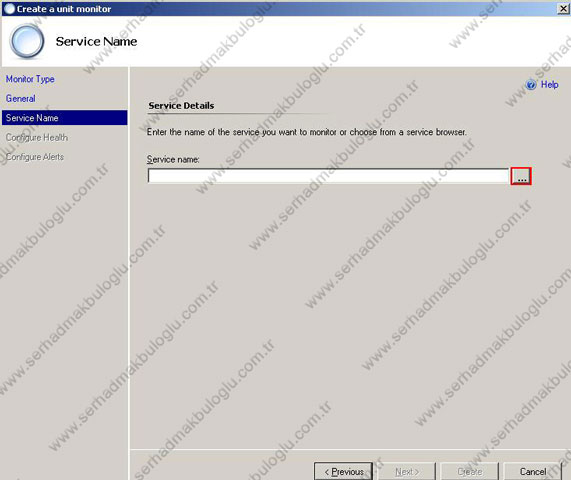
Task: Cancel the unit monitor wizard
Action: [x=532, y=472]
